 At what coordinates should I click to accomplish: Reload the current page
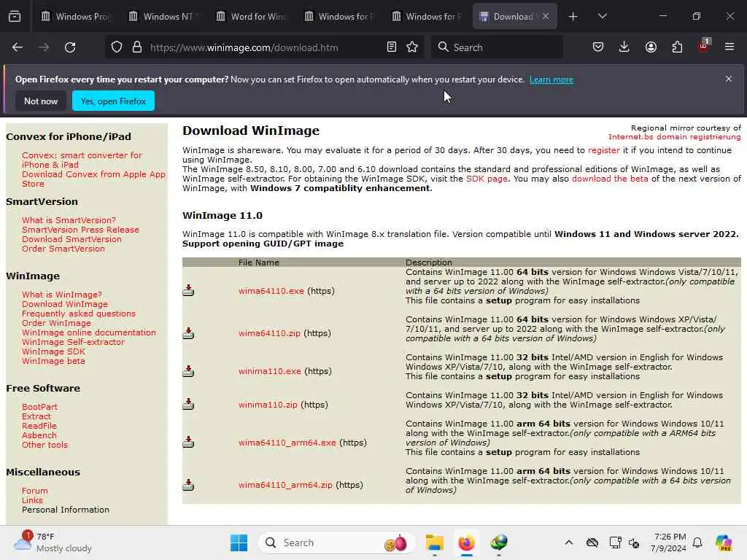pyautogui.click(x=70, y=47)
